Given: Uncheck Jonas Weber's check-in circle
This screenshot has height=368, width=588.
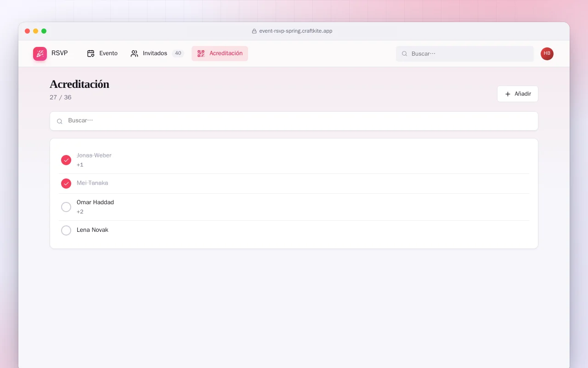Looking at the screenshot, I should click(66, 160).
